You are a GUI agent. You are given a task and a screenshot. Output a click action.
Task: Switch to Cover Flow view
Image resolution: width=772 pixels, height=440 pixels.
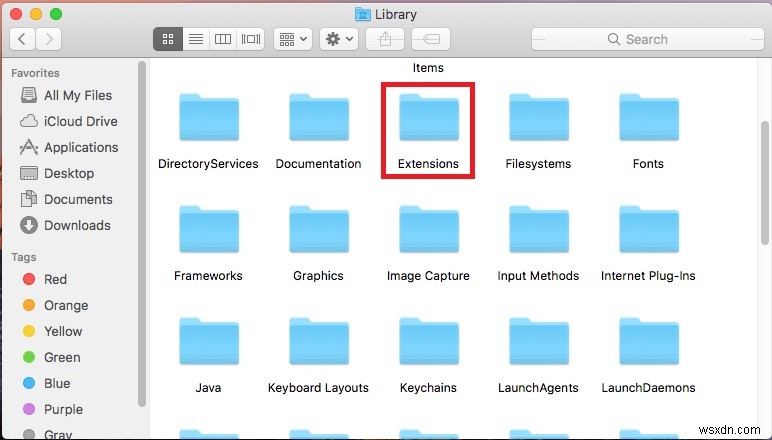251,39
